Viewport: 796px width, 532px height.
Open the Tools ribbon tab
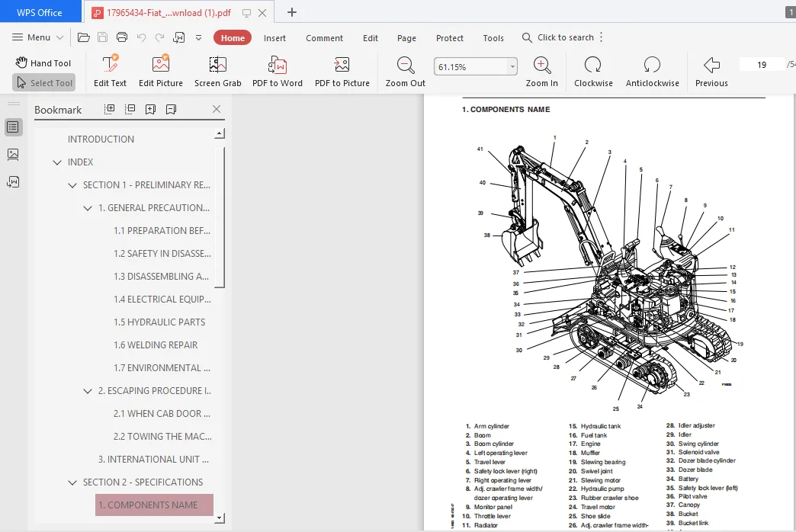click(493, 38)
